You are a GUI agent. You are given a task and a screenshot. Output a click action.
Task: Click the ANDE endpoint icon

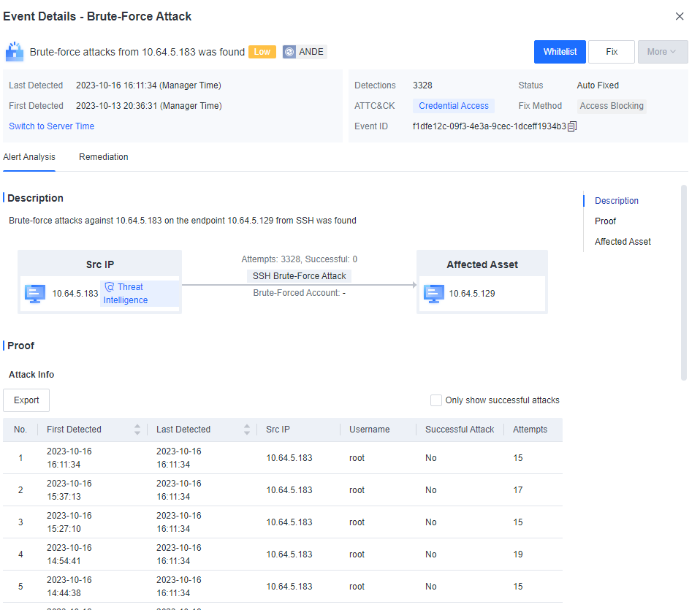[289, 52]
